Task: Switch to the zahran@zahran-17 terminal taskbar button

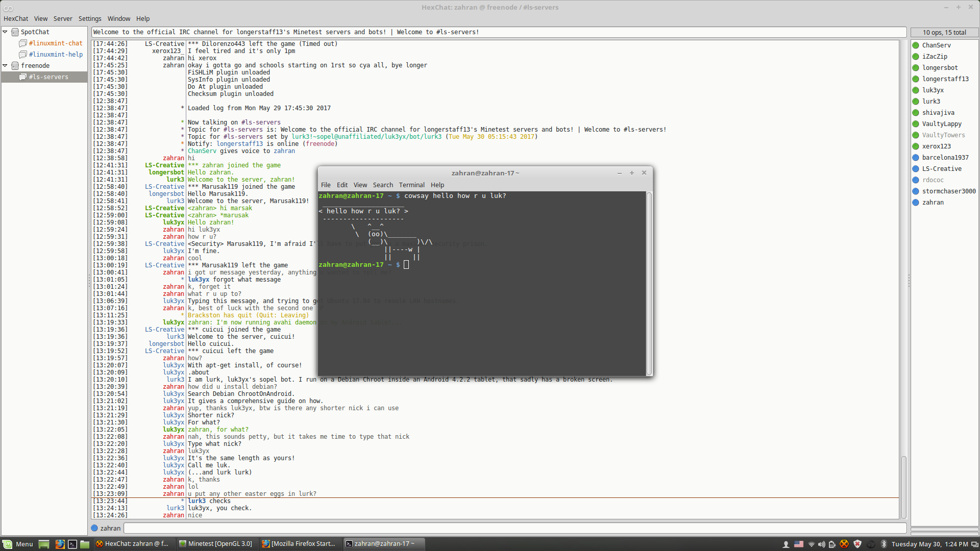Action: (x=383, y=544)
